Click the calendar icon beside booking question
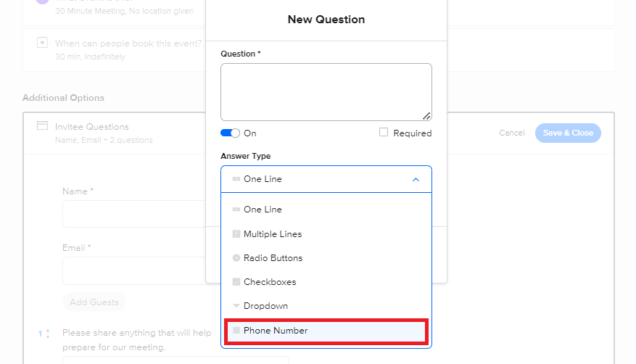Image resolution: width=636 pixels, height=364 pixels. (x=42, y=43)
